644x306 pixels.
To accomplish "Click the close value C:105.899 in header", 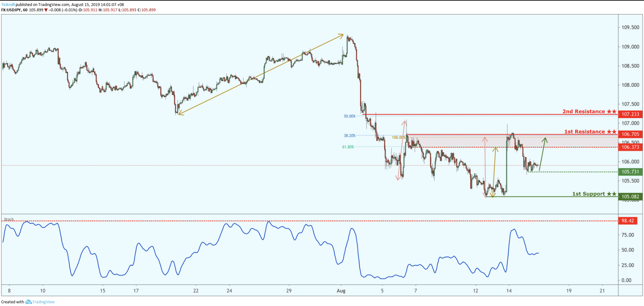I will pos(146,10).
